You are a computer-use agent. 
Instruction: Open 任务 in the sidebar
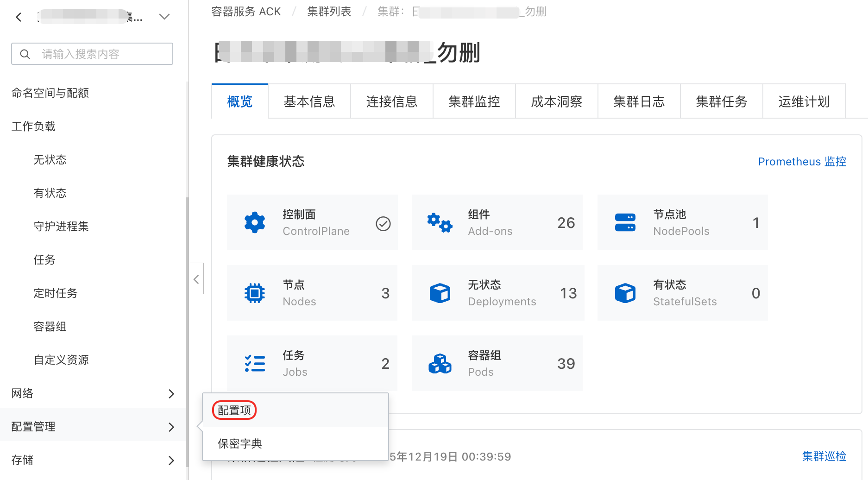[44, 260]
